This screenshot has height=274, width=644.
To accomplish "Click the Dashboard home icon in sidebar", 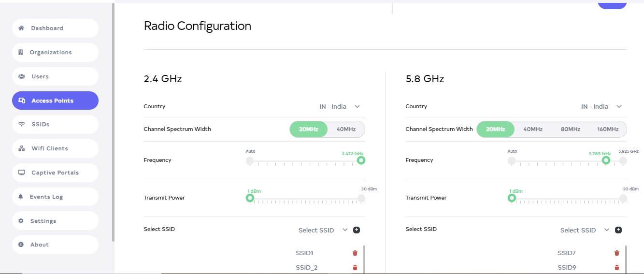I will click(x=21, y=28).
